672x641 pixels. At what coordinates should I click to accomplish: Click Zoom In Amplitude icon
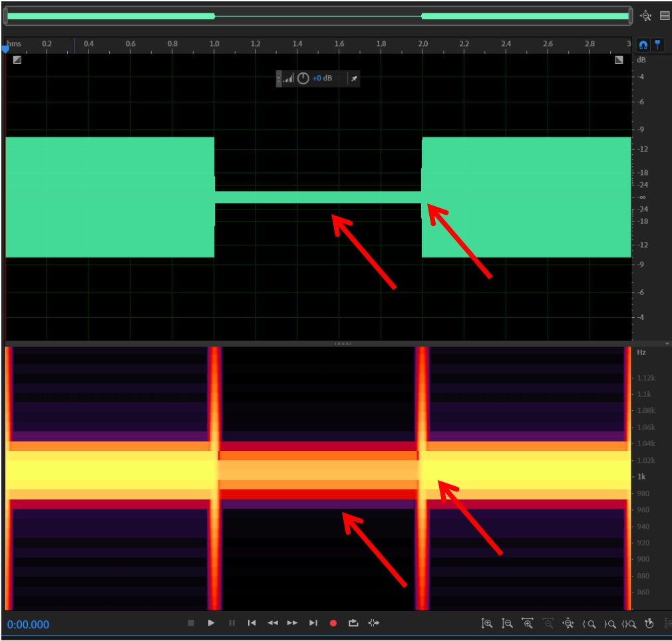coord(487,623)
